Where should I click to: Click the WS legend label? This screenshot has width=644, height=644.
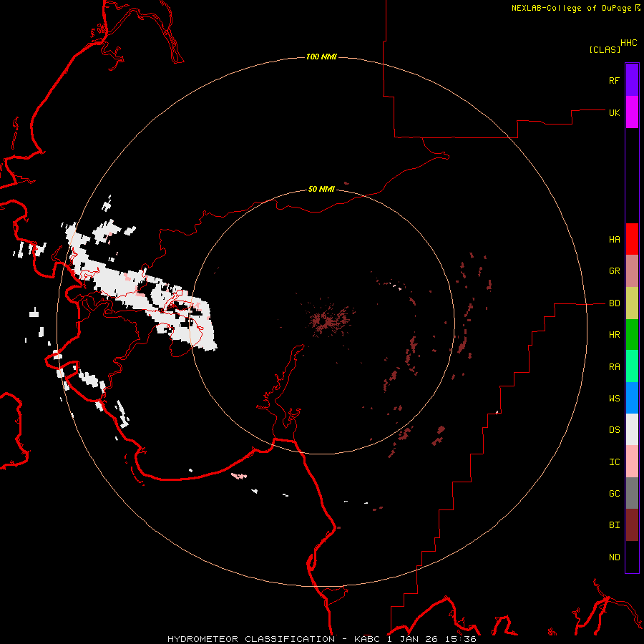click(614, 398)
